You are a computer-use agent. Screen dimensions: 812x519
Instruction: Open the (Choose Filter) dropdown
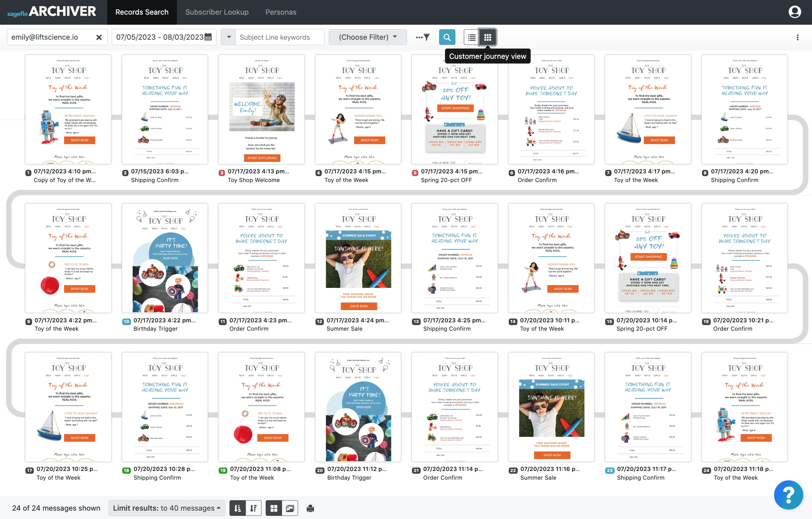click(368, 37)
